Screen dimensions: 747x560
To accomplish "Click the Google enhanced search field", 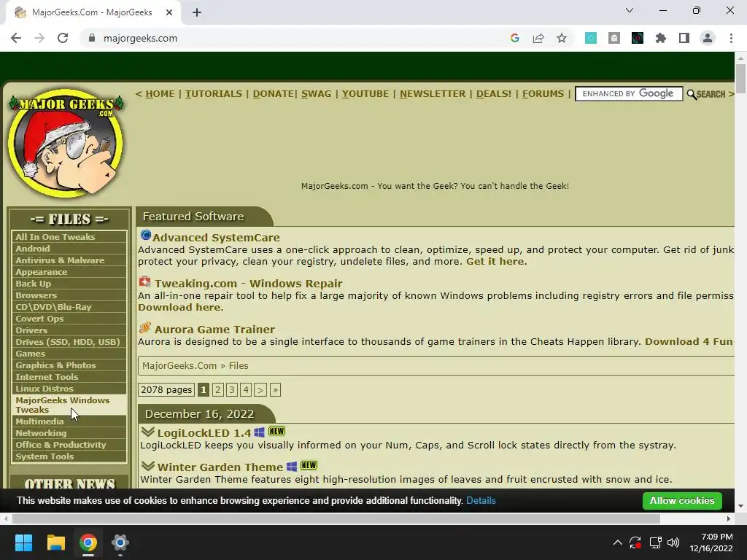I will coord(629,94).
